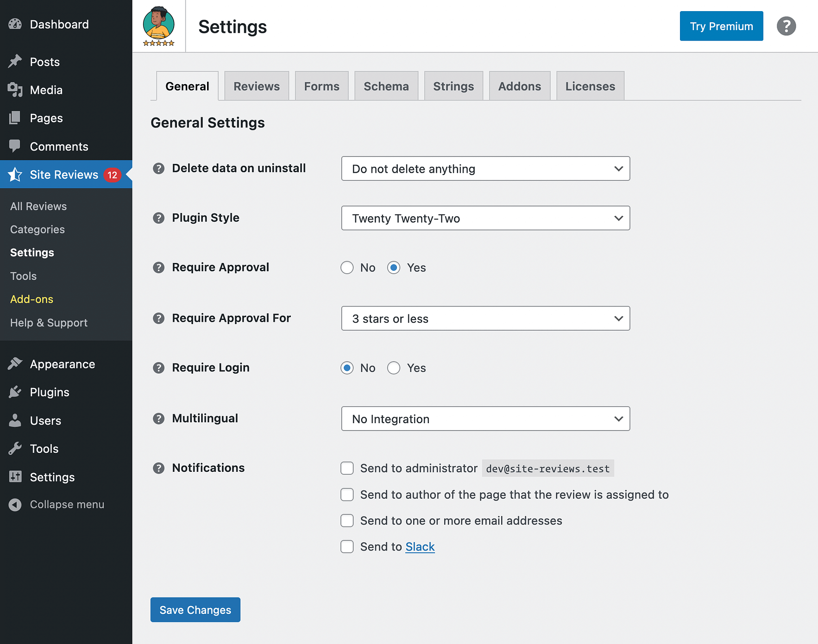Viewport: 818px width, 644px height.
Task: Click the Plugins icon in sidebar
Action: pyautogui.click(x=15, y=392)
